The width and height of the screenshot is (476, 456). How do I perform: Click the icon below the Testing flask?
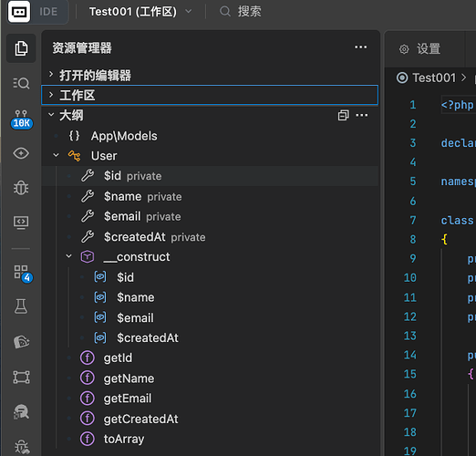click(21, 342)
